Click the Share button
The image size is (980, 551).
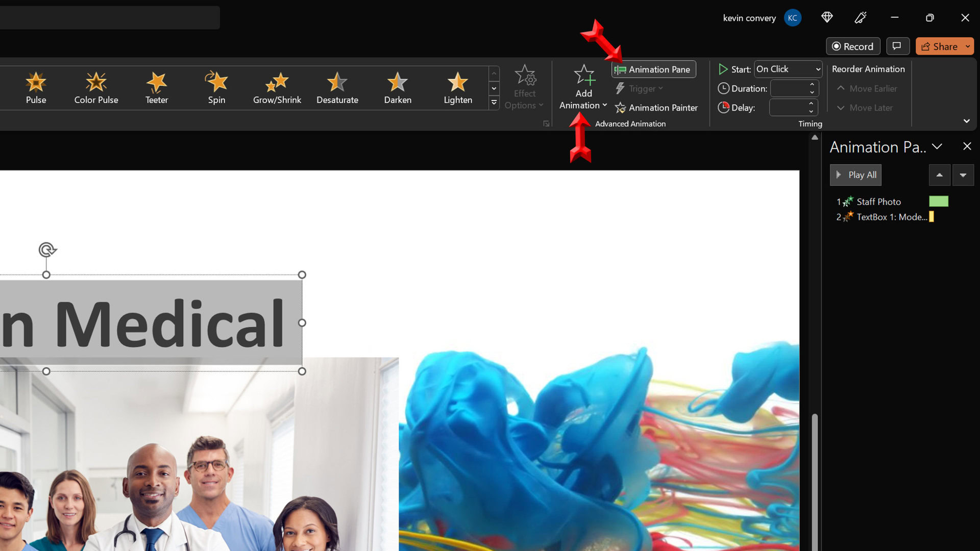[x=940, y=46]
